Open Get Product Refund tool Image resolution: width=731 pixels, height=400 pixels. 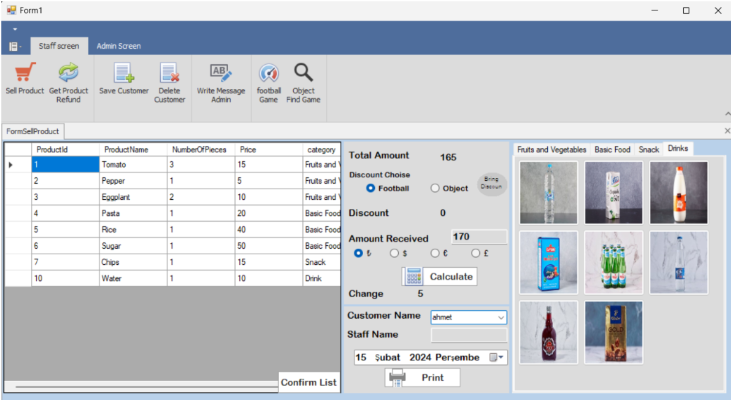coord(68,74)
